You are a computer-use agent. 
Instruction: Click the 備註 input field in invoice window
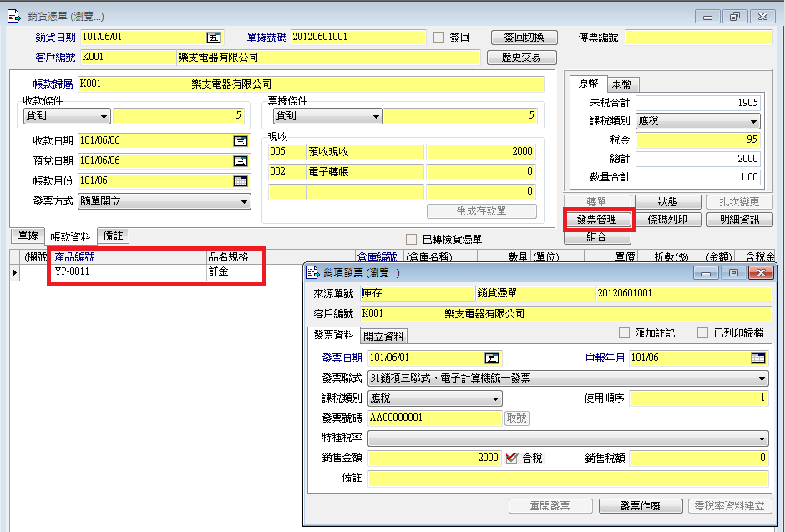[568, 479]
